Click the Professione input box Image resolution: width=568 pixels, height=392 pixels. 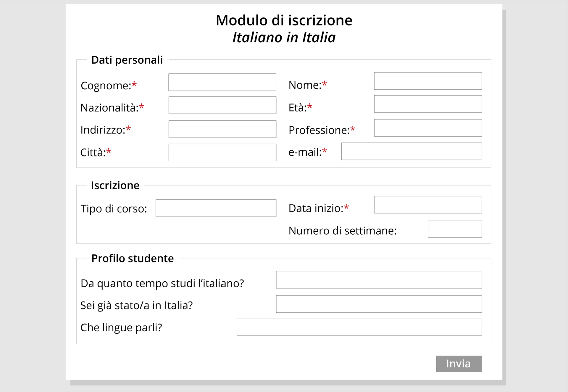(x=428, y=128)
